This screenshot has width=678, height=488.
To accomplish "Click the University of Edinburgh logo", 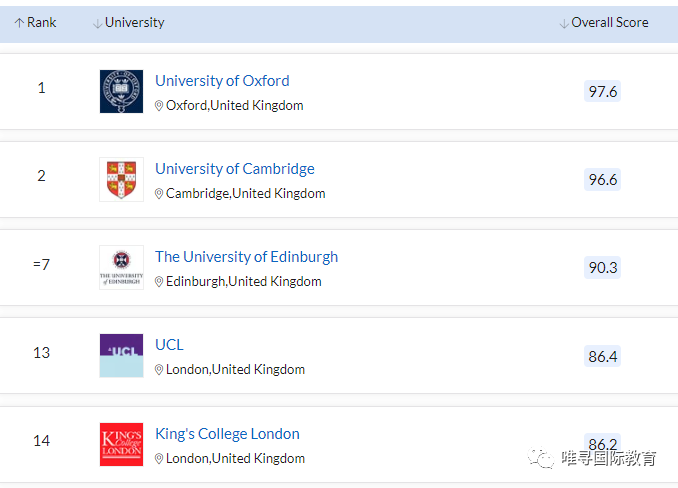I will pyautogui.click(x=121, y=267).
